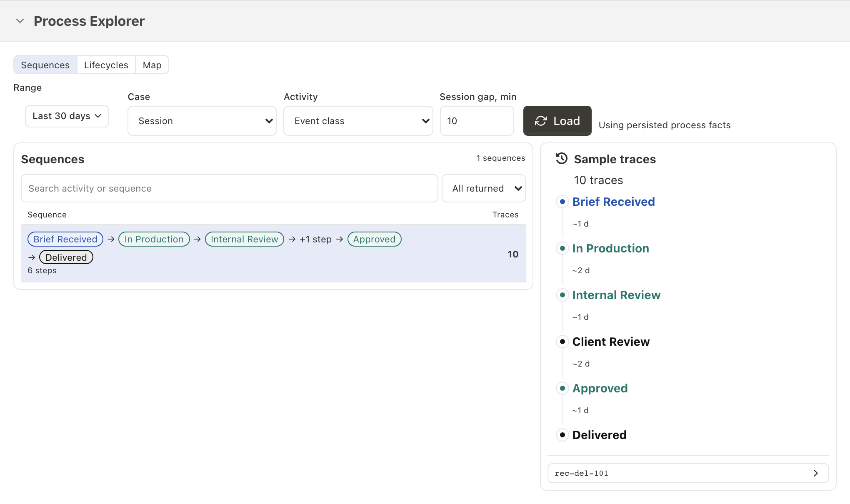Click Using persisted process facts text
Viewport: 850px width, 504px height.
665,125
